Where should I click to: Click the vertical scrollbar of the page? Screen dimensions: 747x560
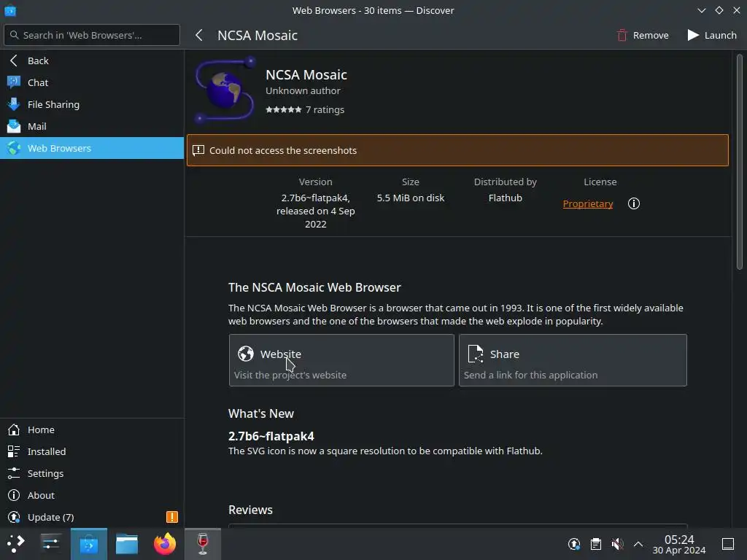click(x=740, y=162)
